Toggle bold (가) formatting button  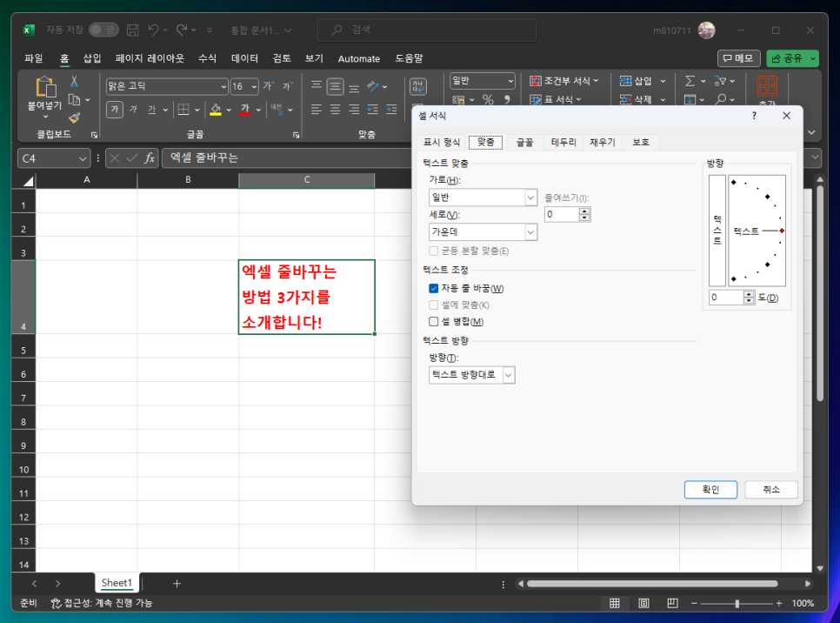[115, 110]
